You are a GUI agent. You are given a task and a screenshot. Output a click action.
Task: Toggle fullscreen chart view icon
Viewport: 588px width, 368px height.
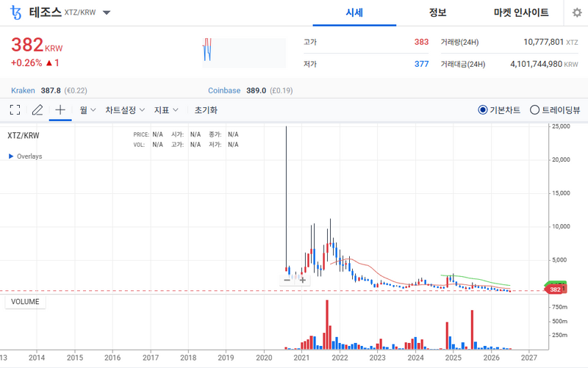[15, 109]
